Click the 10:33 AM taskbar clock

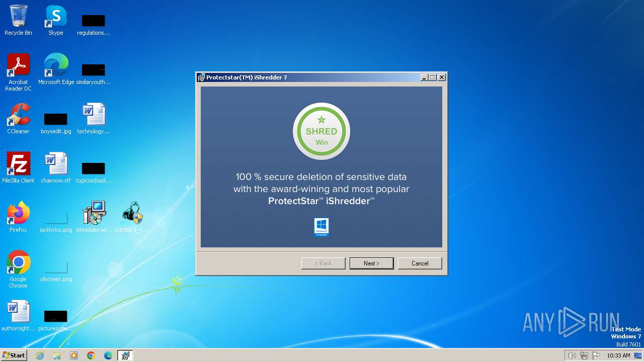point(618,355)
